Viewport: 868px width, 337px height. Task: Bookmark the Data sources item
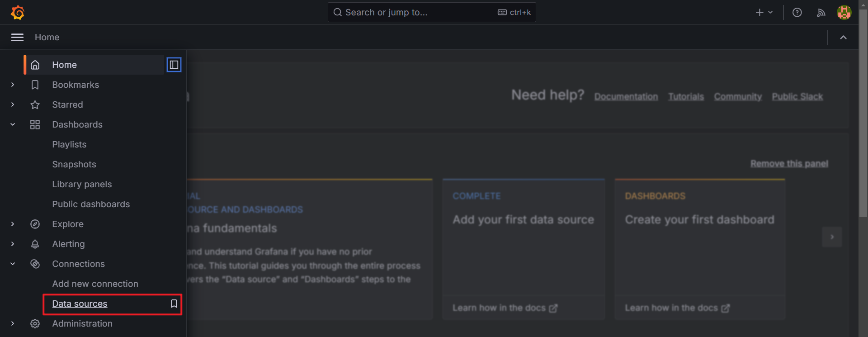[174, 304]
